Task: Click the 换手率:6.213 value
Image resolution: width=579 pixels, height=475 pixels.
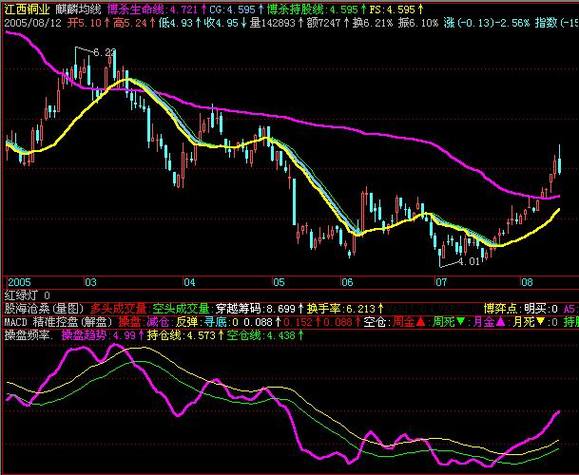Action: coord(345,308)
